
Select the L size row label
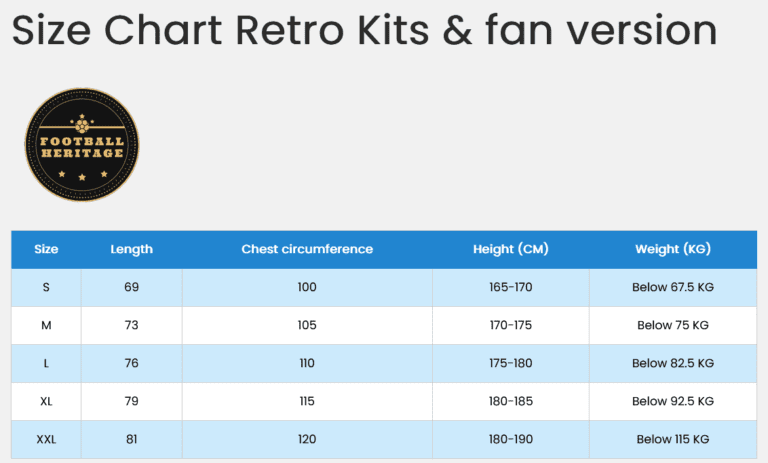point(46,363)
